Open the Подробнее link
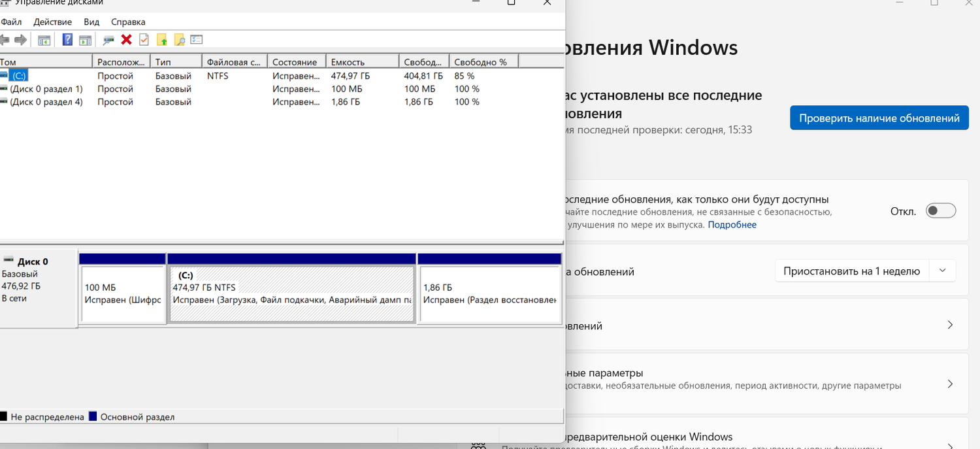This screenshot has height=449, width=980. point(732,224)
